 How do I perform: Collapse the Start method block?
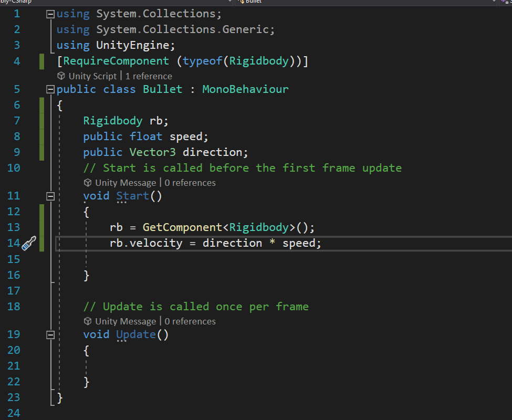tap(50, 196)
